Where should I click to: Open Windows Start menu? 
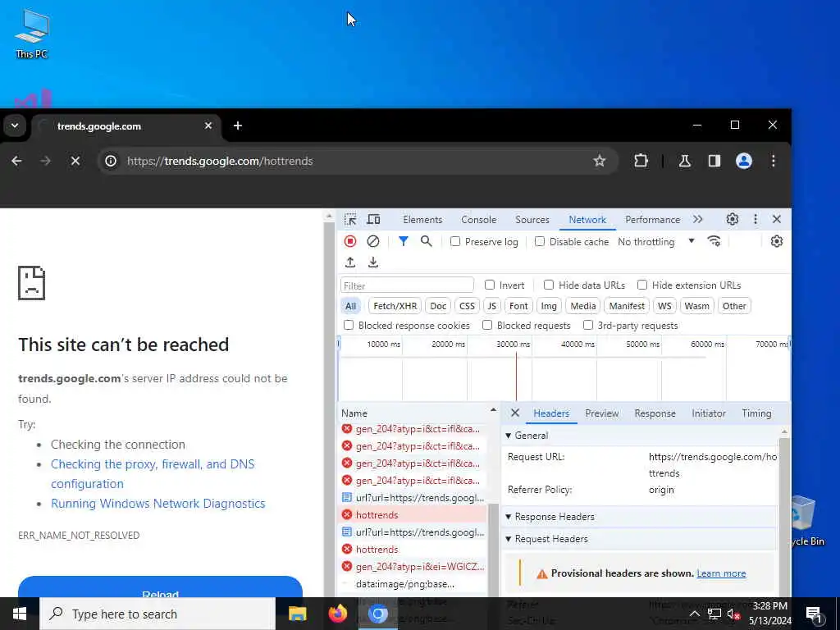pos(20,614)
